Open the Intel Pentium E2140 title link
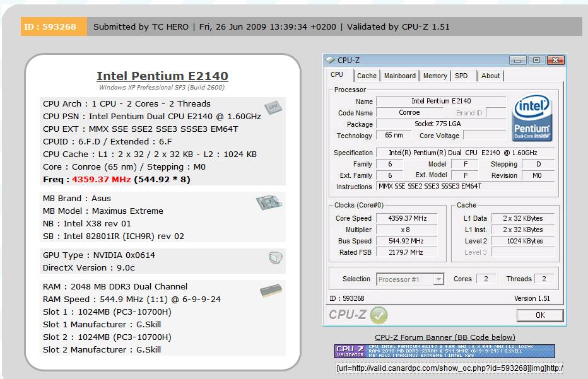Screen dimensions: 588x379 pos(162,76)
